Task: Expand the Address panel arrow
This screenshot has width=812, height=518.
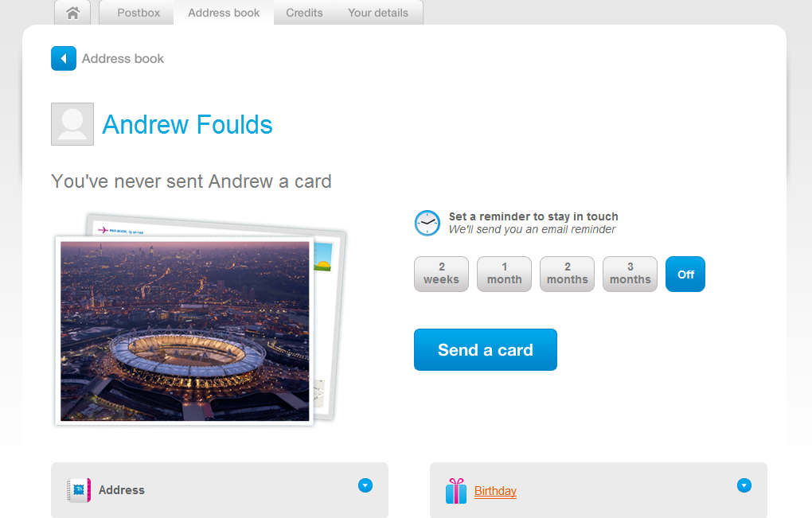Action: point(365,485)
